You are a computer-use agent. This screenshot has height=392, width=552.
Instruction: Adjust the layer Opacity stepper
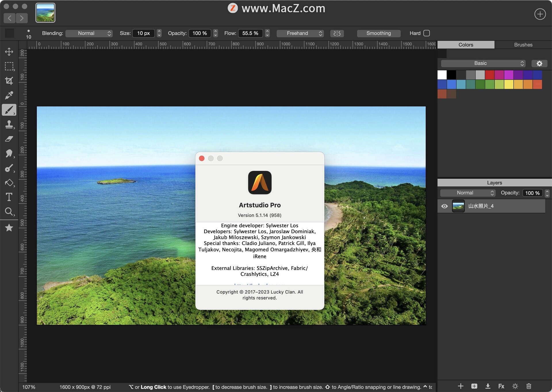(x=547, y=193)
